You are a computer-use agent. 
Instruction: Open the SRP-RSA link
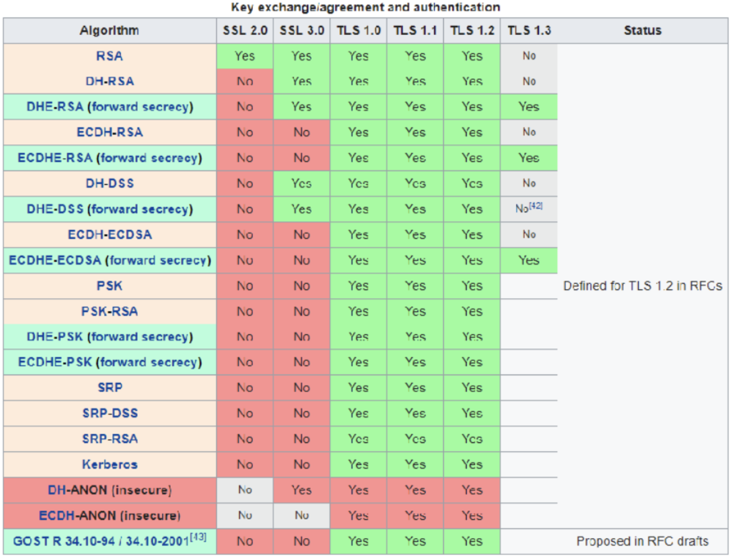pos(109,439)
